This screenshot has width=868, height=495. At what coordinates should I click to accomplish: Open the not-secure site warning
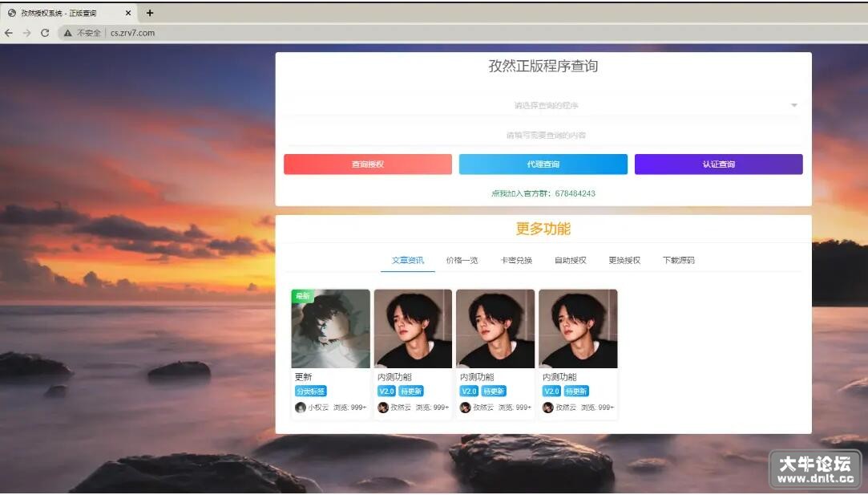click(83, 33)
